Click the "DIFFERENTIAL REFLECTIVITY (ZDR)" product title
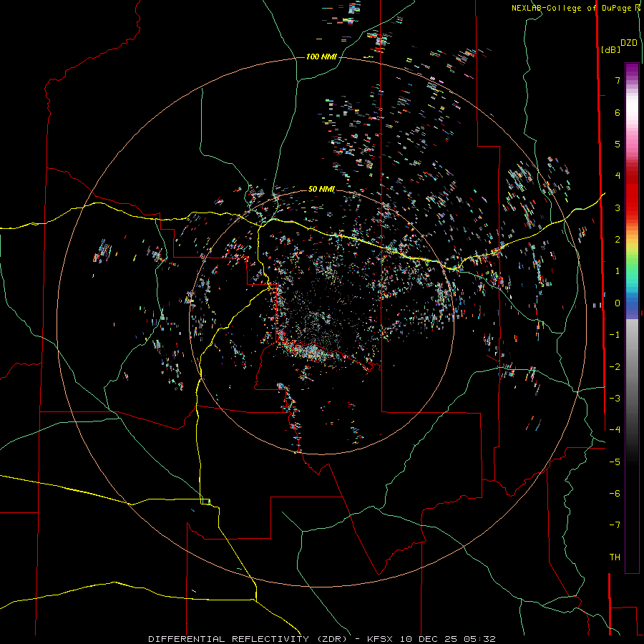 (249, 639)
